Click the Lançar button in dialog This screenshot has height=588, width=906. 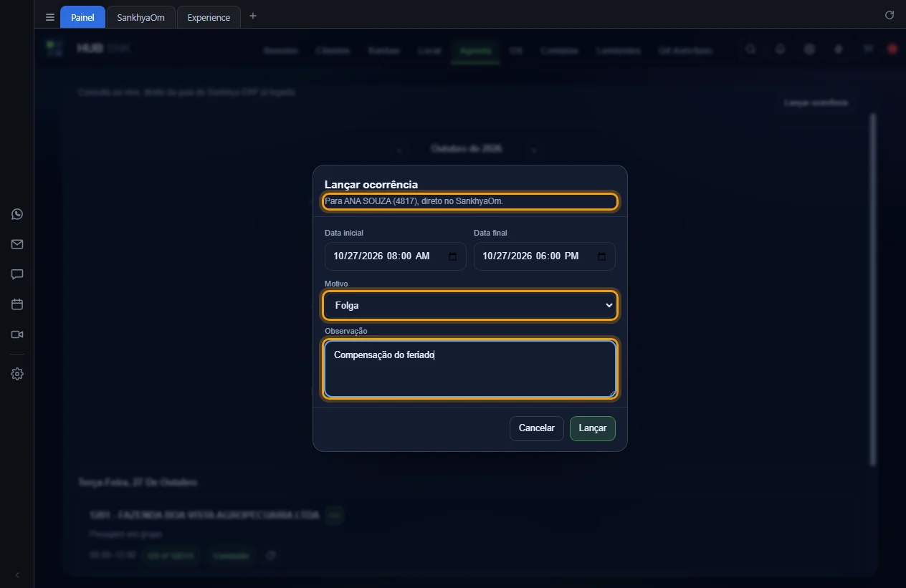tap(593, 428)
